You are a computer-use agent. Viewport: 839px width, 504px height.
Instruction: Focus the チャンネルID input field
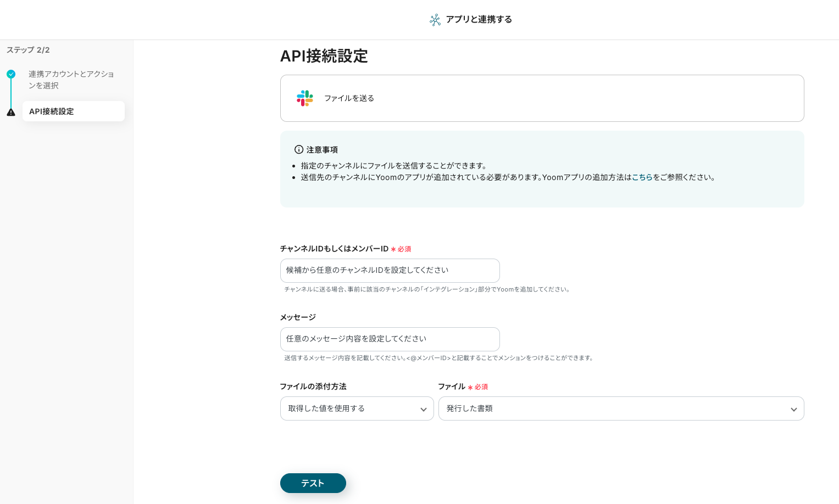[x=390, y=271]
